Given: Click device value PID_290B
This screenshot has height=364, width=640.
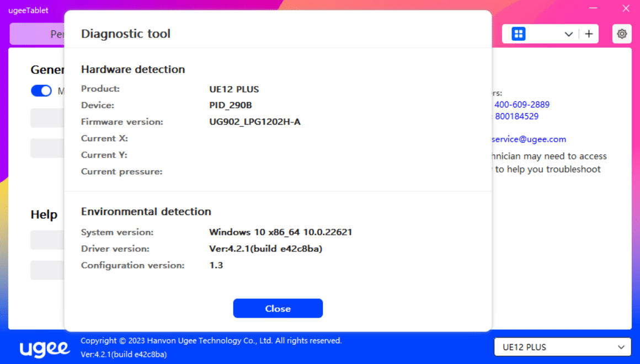Looking at the screenshot, I should [x=231, y=105].
